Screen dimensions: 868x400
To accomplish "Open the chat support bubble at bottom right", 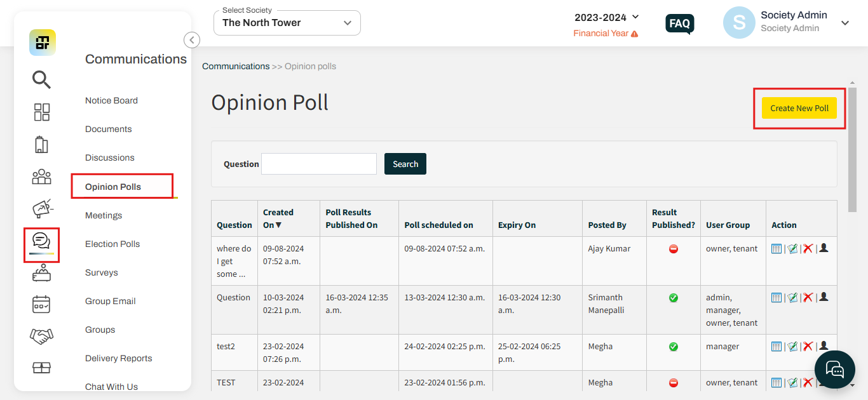I will coord(835,369).
